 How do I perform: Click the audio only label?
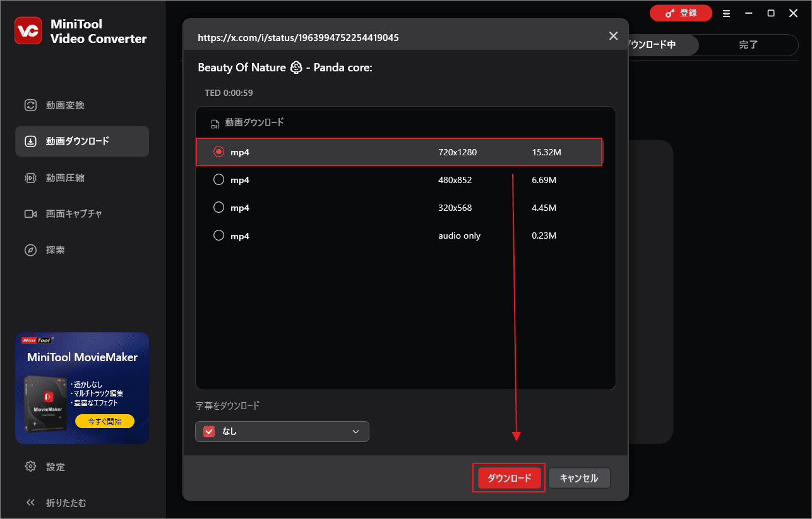click(460, 236)
